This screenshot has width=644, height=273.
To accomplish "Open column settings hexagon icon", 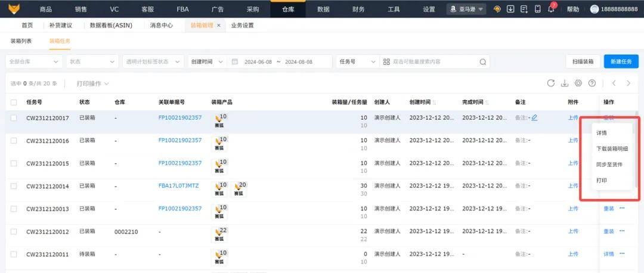I will pos(578,83).
